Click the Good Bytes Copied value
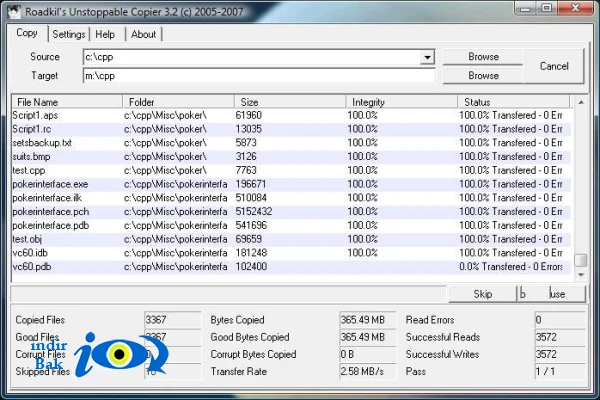 pyautogui.click(x=367, y=337)
